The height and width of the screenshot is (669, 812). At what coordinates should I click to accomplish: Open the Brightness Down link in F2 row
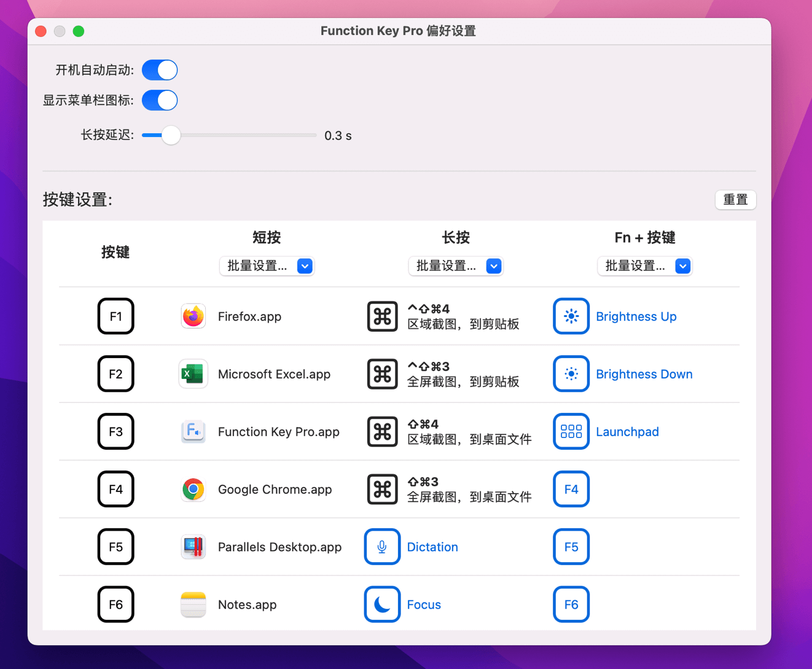pyautogui.click(x=644, y=374)
